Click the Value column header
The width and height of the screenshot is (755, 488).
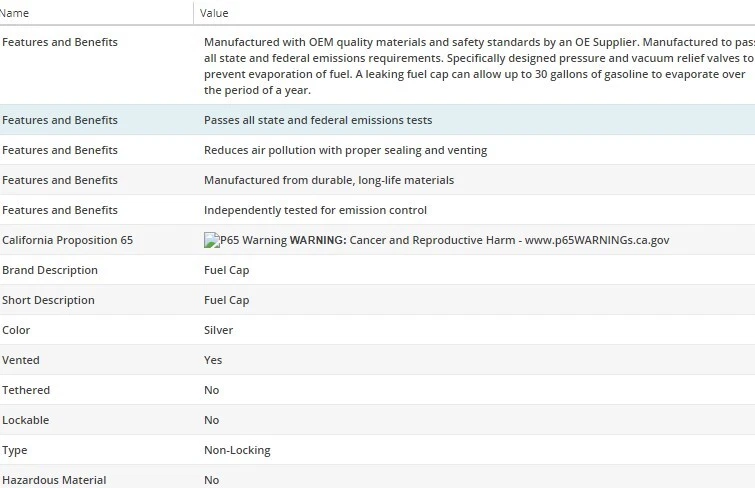tap(214, 13)
